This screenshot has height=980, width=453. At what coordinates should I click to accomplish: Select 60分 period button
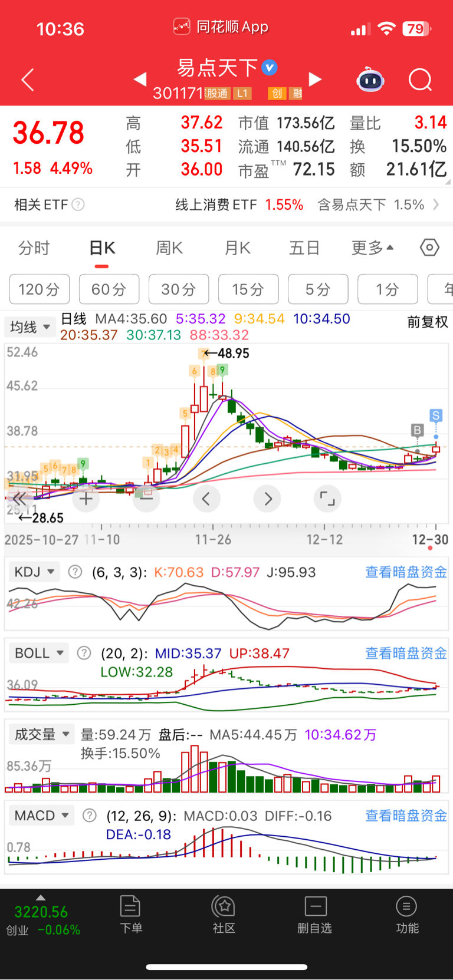coord(109,289)
